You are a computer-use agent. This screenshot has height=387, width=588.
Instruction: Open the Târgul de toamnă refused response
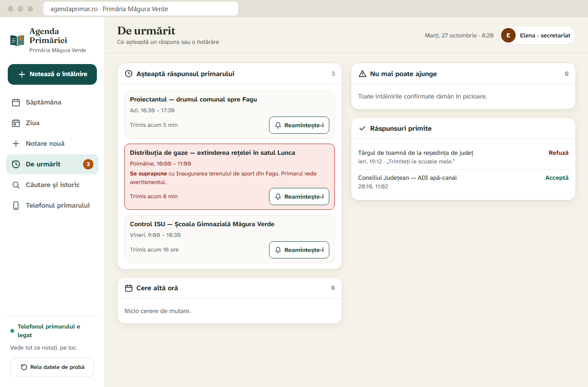click(x=463, y=157)
